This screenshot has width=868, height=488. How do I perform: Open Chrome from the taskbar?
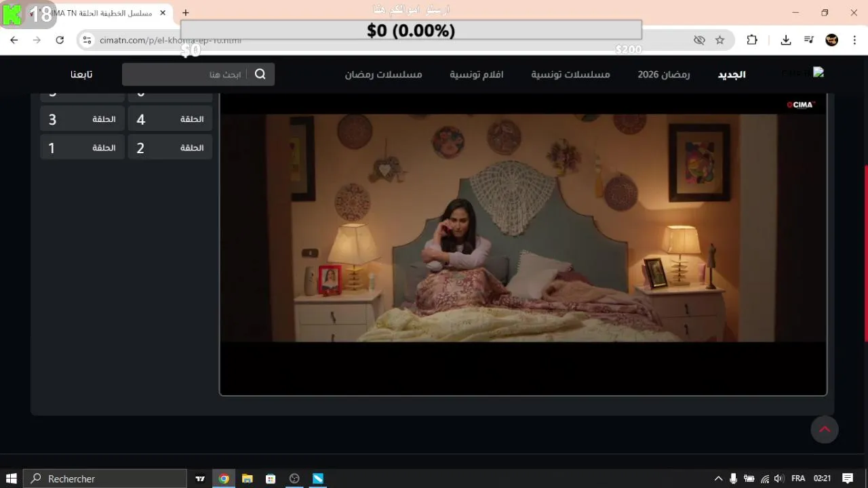click(x=224, y=479)
